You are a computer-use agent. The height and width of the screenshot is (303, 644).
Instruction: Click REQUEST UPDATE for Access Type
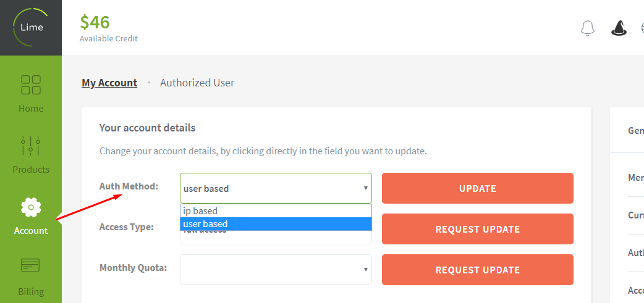click(477, 229)
